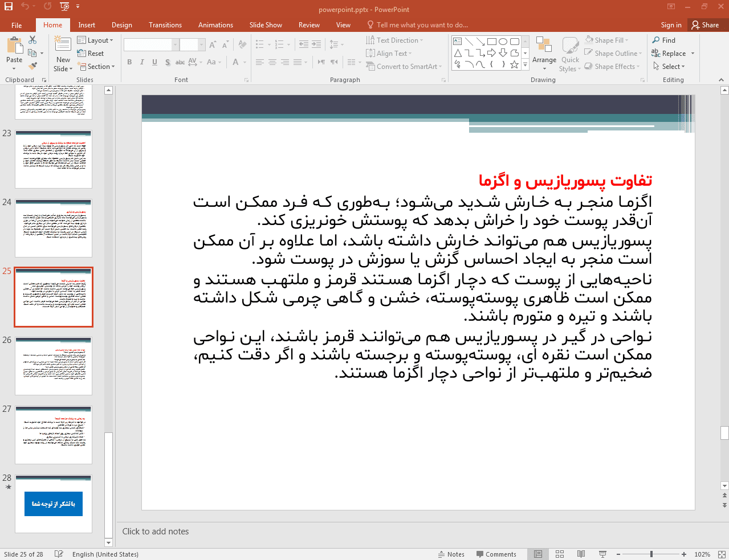
Task: Click the Find magnifier icon
Action: pyautogui.click(x=656, y=40)
